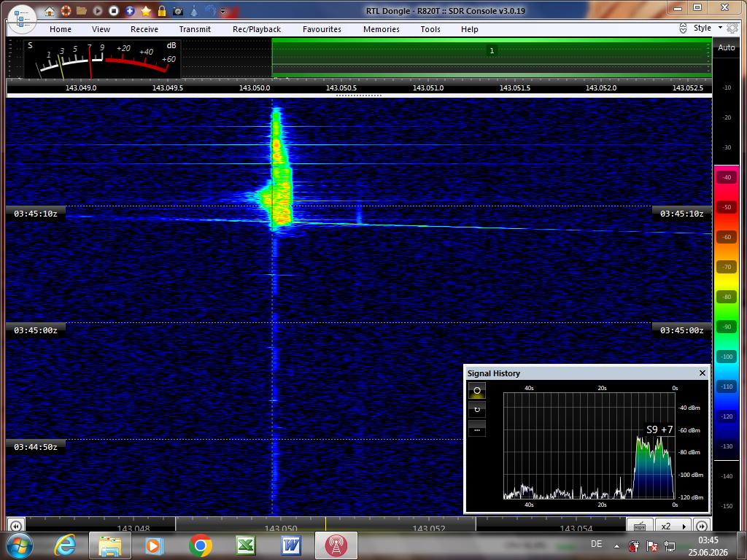Click the house Home icon in quick access toolbar
The height and width of the screenshot is (560, 747).
point(49,10)
